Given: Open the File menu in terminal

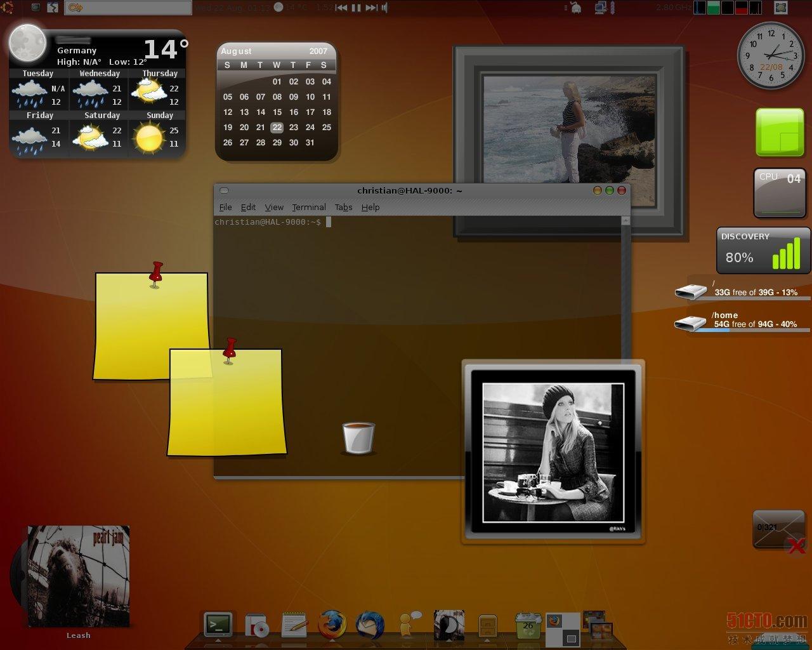Looking at the screenshot, I should coord(225,207).
